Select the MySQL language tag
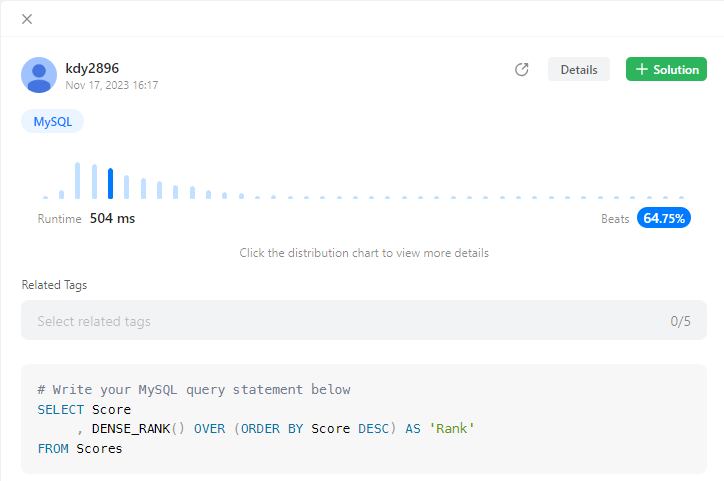 [53, 121]
